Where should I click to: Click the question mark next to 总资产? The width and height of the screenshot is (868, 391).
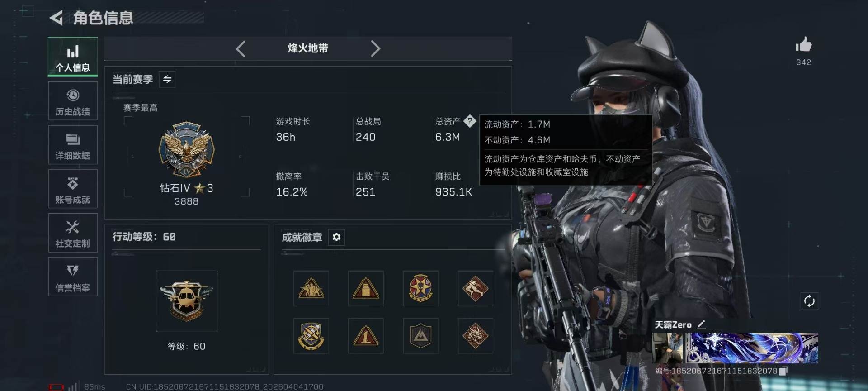[x=470, y=121]
